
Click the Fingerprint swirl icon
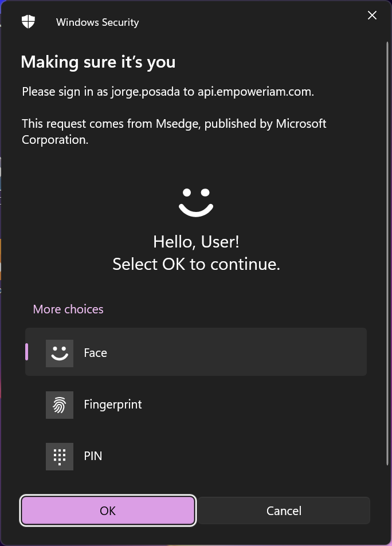[60, 405]
